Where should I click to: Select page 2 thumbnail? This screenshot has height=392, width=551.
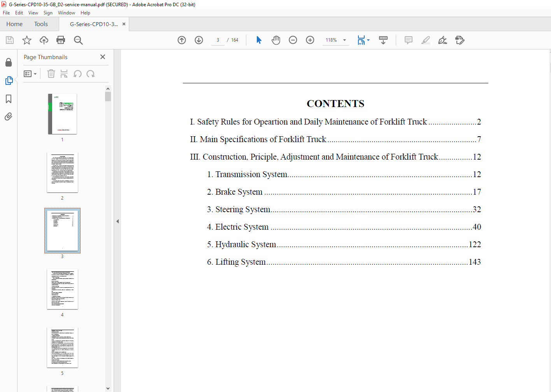click(62, 172)
